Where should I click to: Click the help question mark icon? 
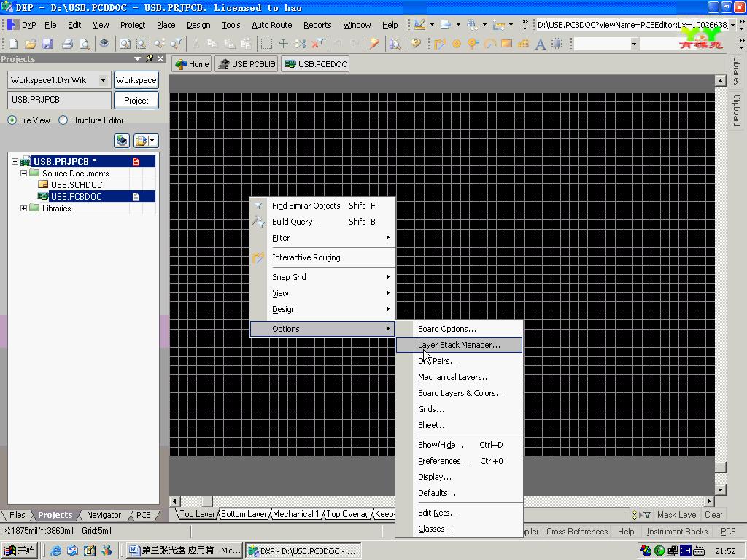[x=416, y=44]
